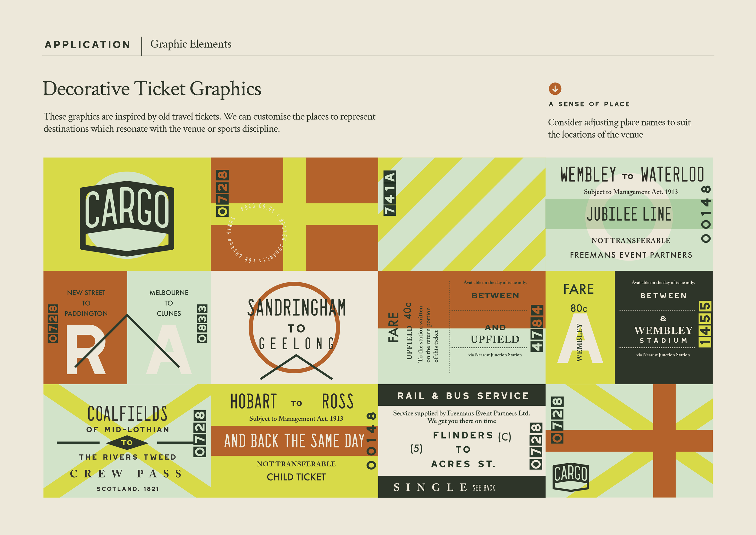The image size is (756, 535).
Task: Click the JUBILEE LINE band
Action: pyautogui.click(x=629, y=214)
